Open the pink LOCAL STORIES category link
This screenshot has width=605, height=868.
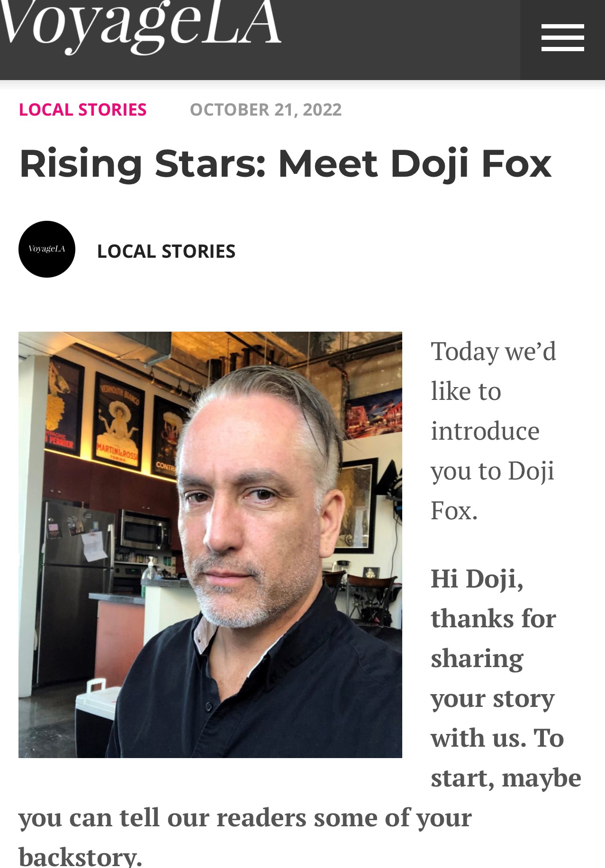coord(83,109)
